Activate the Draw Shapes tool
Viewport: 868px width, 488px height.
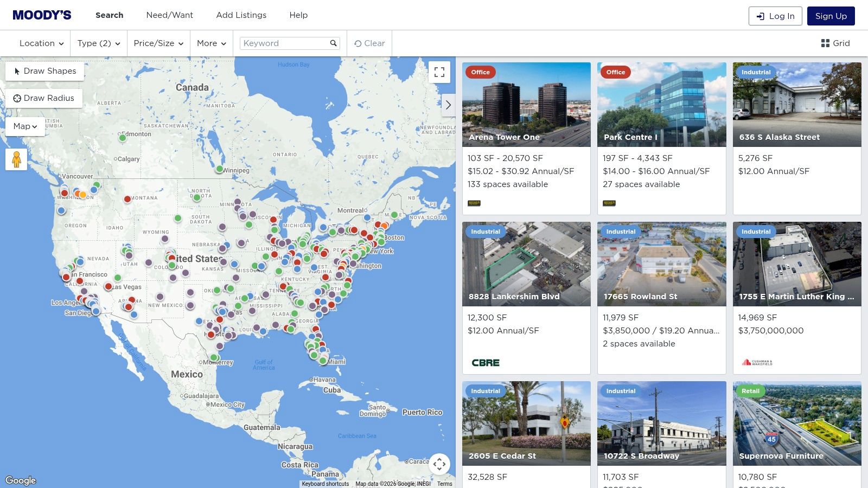tap(45, 71)
